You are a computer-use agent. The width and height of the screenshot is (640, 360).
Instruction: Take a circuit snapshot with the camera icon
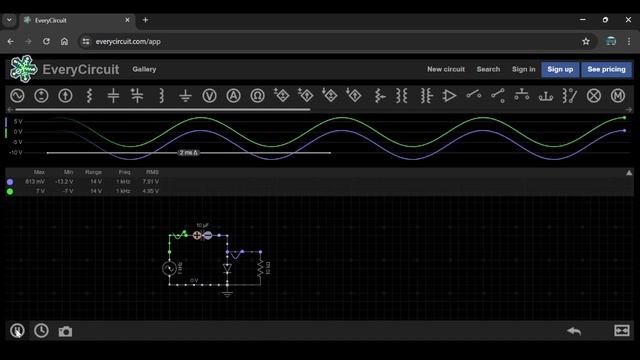pyautogui.click(x=65, y=331)
